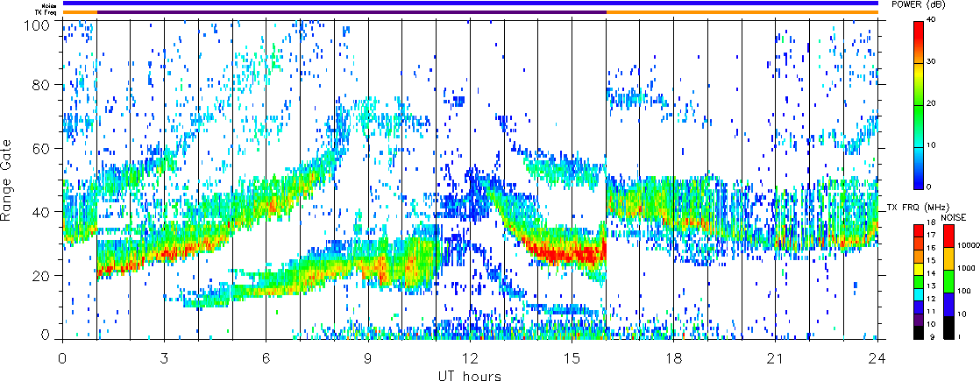Pick the black 9 MHz swatch in TX FRQ legend
The image size is (980, 381).
click(920, 332)
